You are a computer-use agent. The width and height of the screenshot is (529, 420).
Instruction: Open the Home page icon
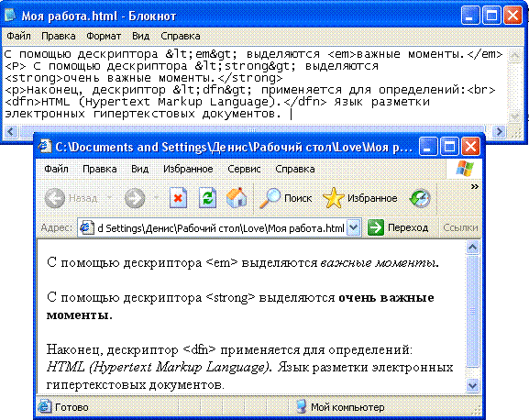point(237,198)
